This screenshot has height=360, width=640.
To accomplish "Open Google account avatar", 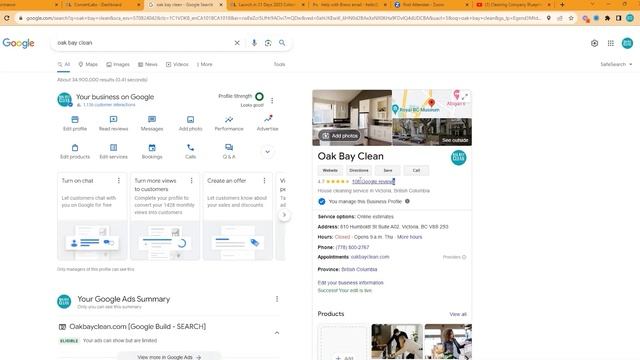I will (627, 43).
